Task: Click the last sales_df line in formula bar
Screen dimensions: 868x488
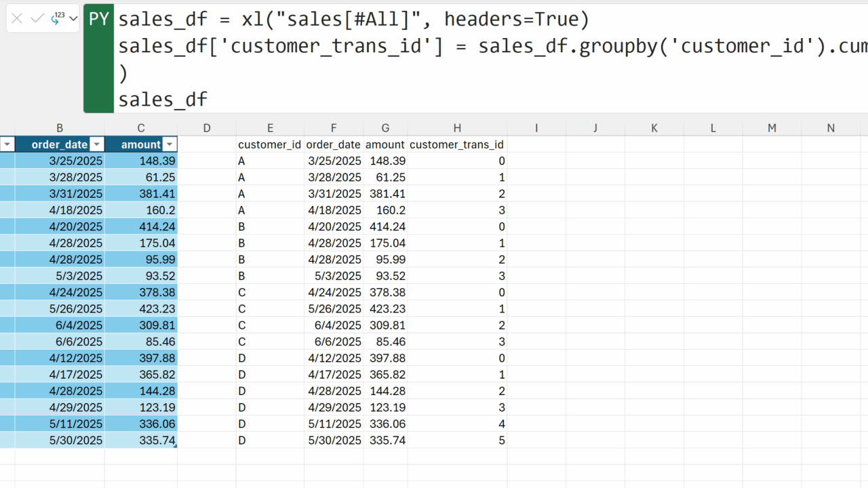Action: pyautogui.click(x=163, y=100)
